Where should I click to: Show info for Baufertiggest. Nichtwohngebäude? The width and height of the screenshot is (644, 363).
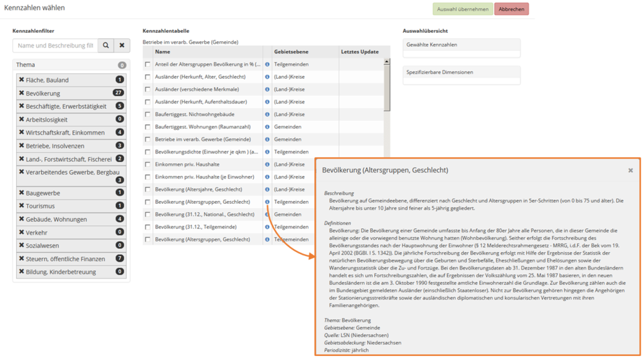pos(267,115)
